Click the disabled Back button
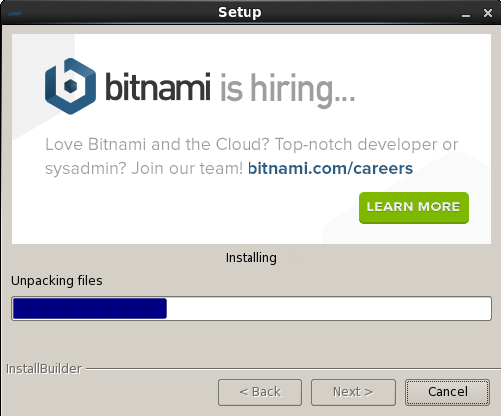This screenshot has width=502, height=417. 260,392
